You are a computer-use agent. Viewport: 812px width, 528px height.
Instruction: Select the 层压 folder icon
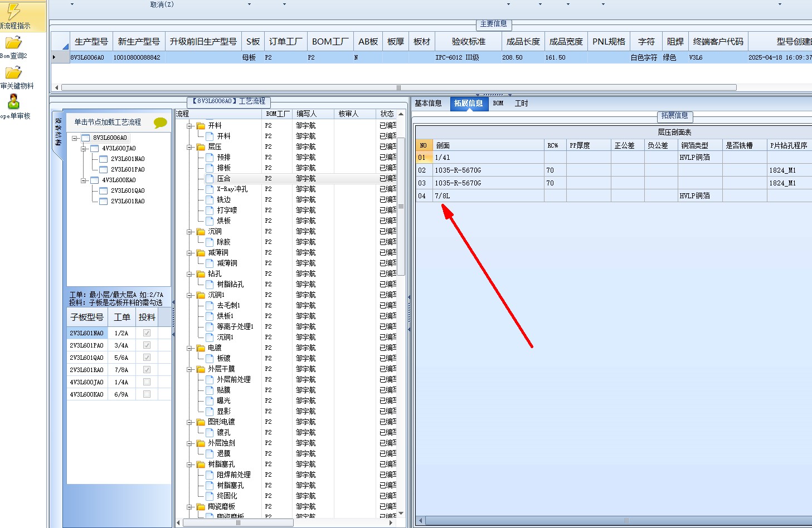(x=201, y=146)
